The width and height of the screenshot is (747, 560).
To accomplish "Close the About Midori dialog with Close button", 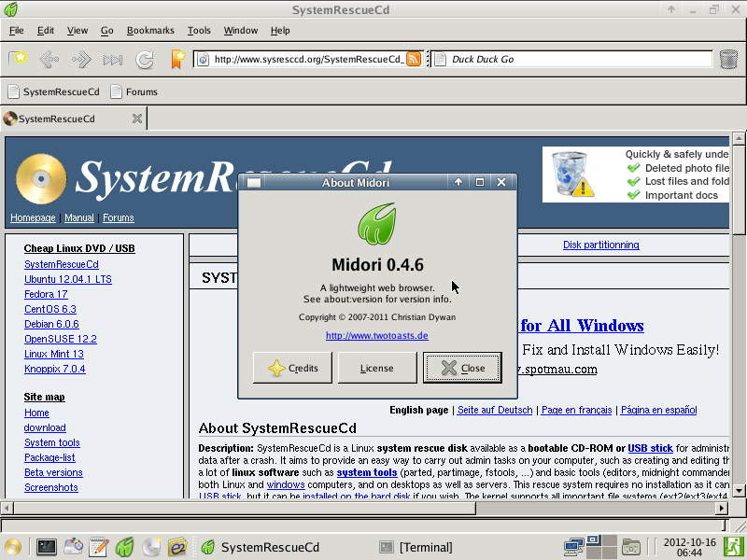I will point(462,368).
